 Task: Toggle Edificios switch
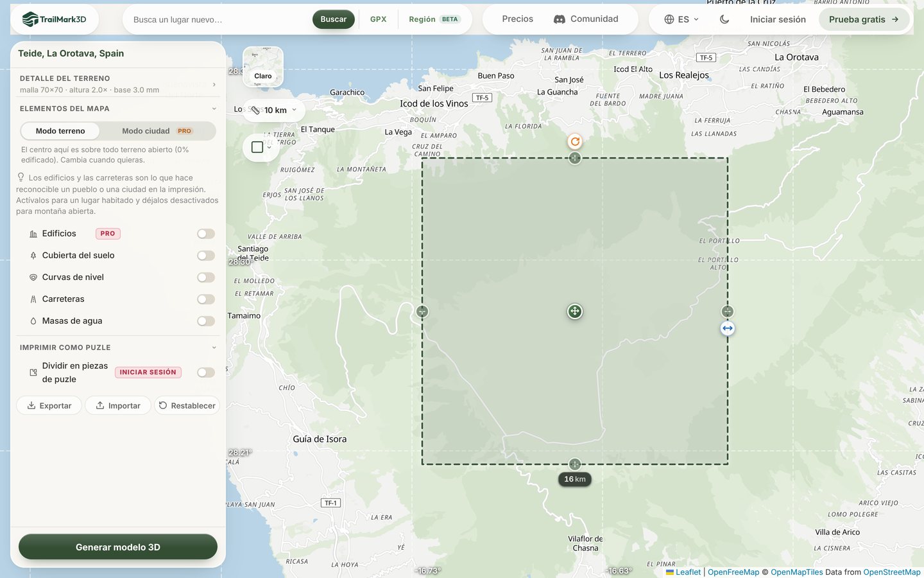(206, 234)
